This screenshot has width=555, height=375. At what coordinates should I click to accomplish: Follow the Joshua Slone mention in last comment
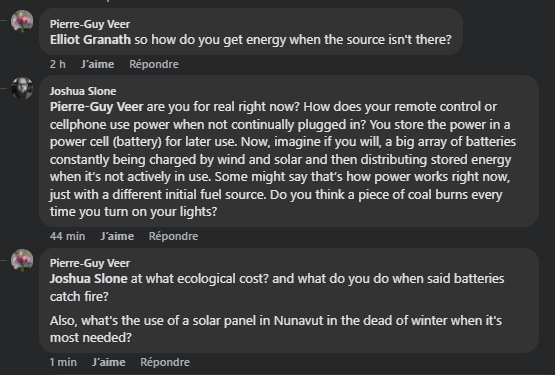pyautogui.click(x=88, y=279)
